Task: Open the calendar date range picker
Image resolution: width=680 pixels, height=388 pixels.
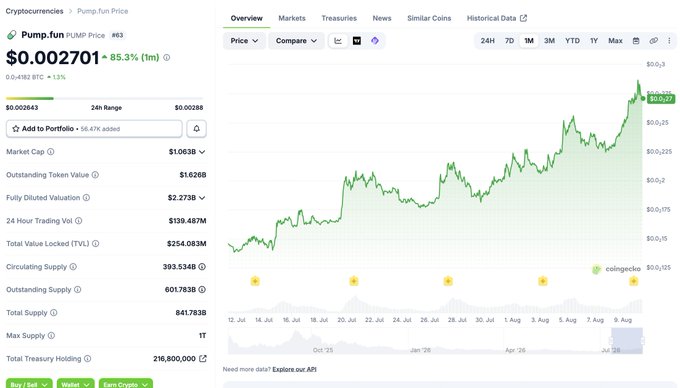Action: coord(636,41)
